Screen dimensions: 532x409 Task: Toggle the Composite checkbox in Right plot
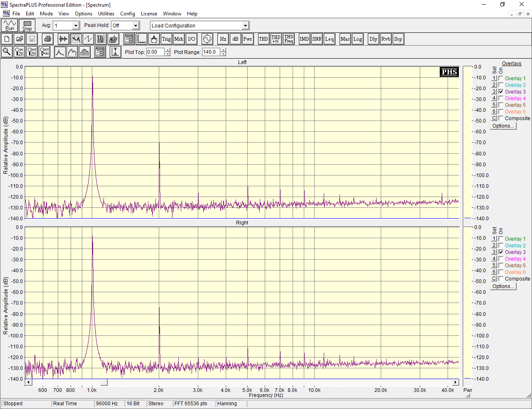(501, 278)
